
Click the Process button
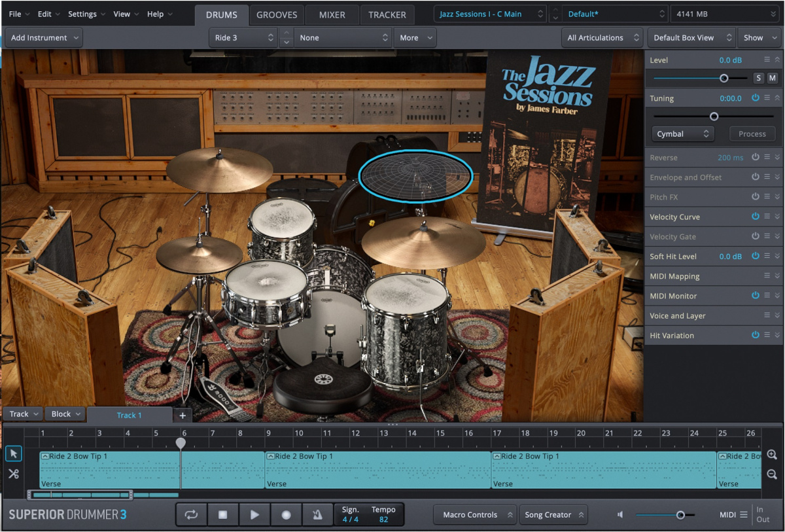(x=752, y=133)
